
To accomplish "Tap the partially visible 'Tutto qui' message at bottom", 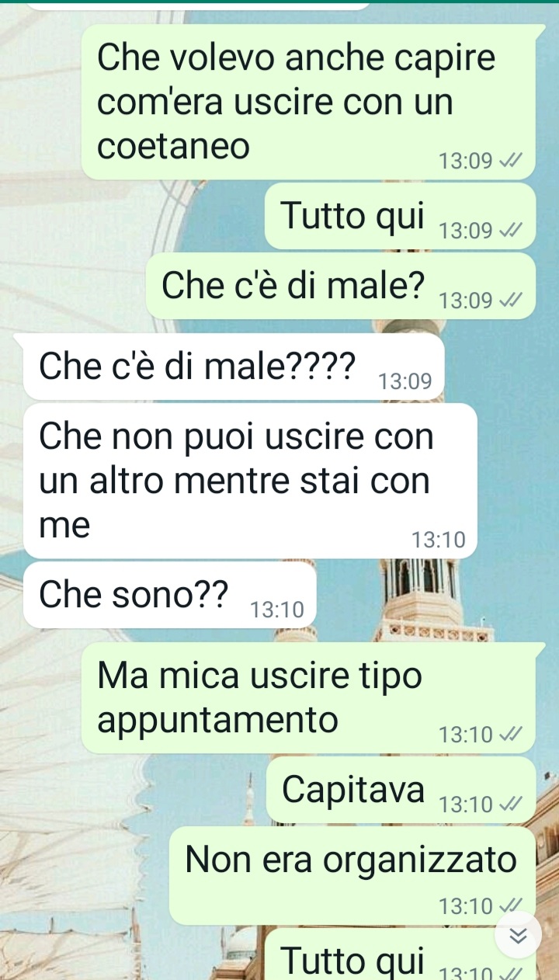I will [401, 954].
